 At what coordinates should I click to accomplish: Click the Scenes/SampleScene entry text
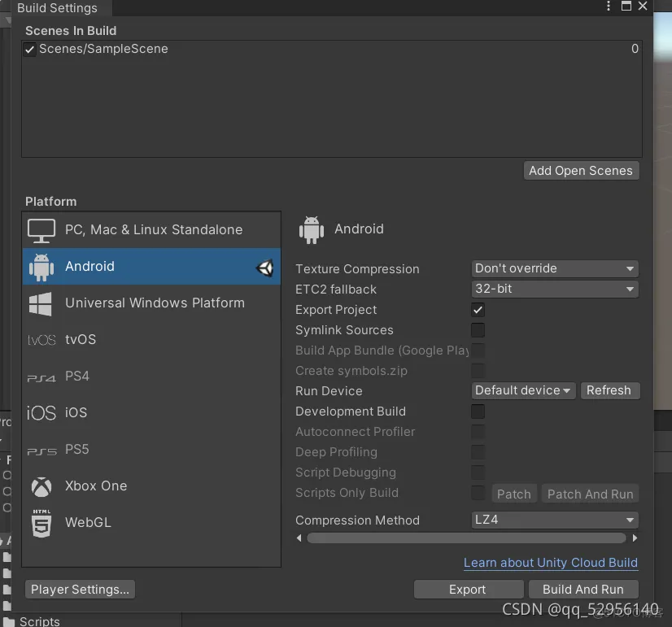point(103,50)
